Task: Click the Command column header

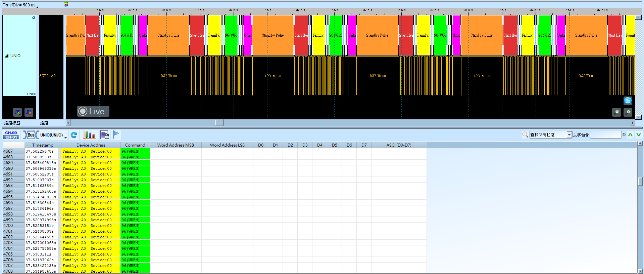Action: tap(135, 145)
